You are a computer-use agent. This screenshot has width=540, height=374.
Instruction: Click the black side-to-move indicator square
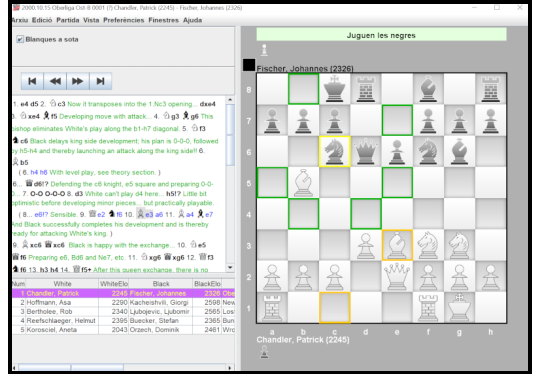(x=249, y=65)
